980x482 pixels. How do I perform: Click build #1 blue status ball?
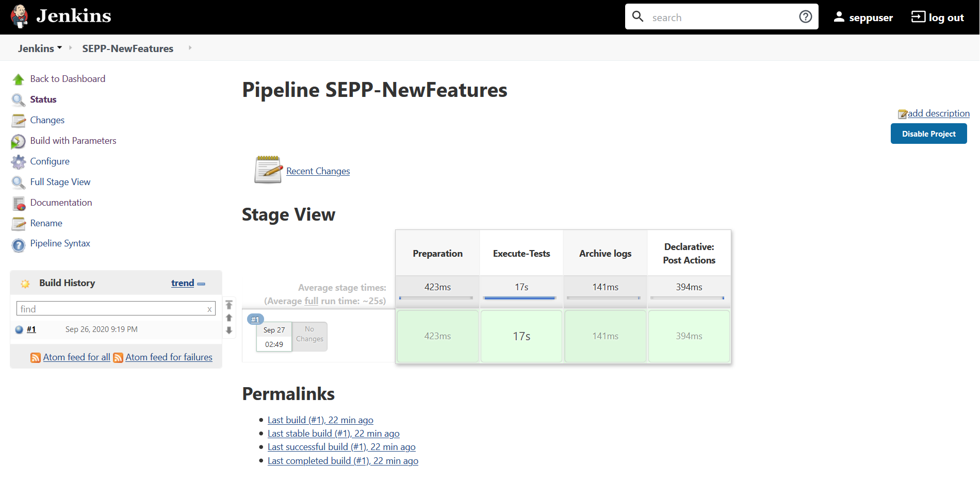point(19,330)
